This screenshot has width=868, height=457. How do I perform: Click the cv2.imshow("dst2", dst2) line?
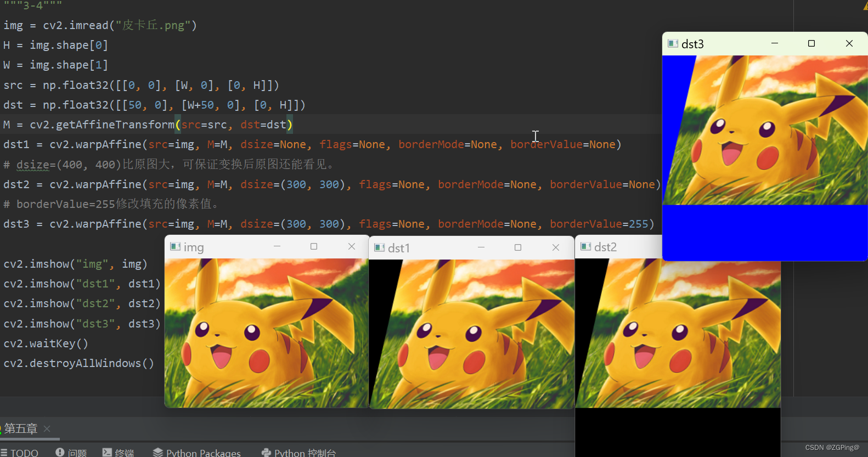pos(82,303)
